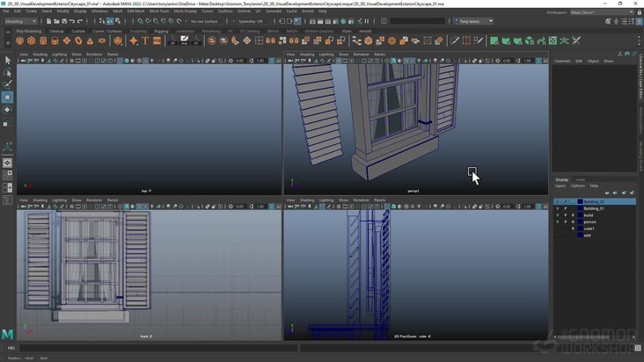Viewport: 644px width, 362px height.
Task: Toggle reference R on person layer
Action: [573, 221]
